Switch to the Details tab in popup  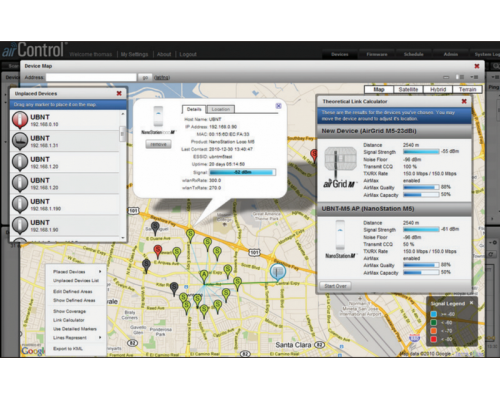tap(194, 109)
